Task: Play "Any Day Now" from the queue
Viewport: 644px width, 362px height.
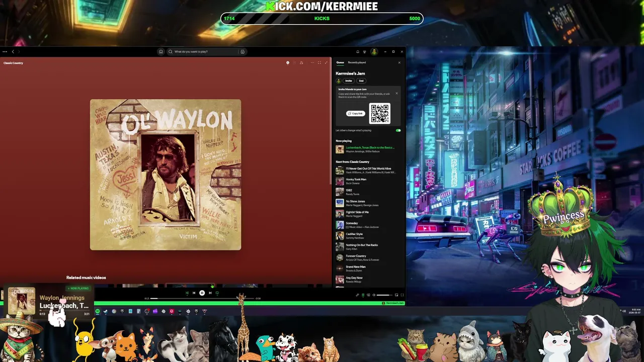Action: pos(369,280)
